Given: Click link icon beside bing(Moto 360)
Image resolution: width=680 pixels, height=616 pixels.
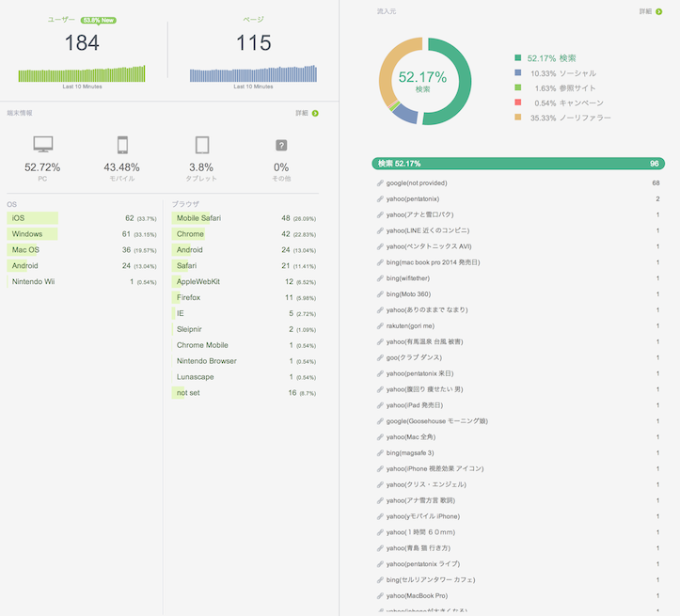Looking at the screenshot, I should (380, 294).
